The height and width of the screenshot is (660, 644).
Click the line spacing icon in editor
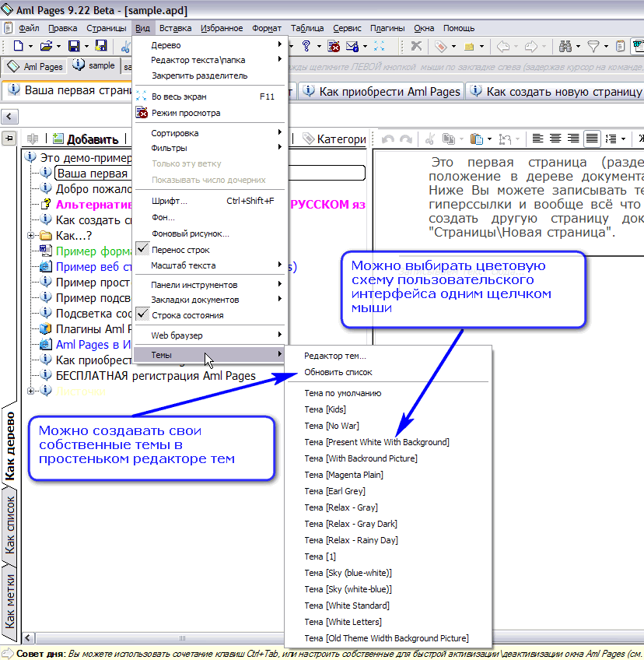[611, 139]
